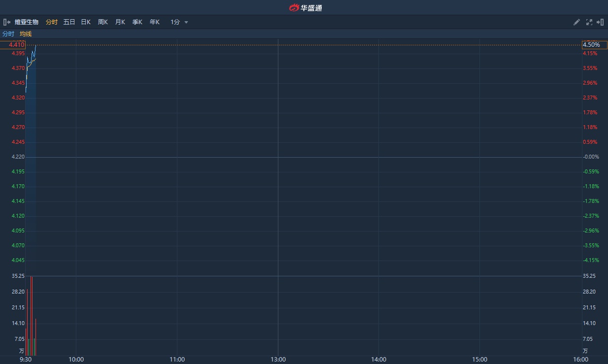The image size is (608, 364).
Task: Toggle the 均线 average line legend
Action: coord(26,34)
